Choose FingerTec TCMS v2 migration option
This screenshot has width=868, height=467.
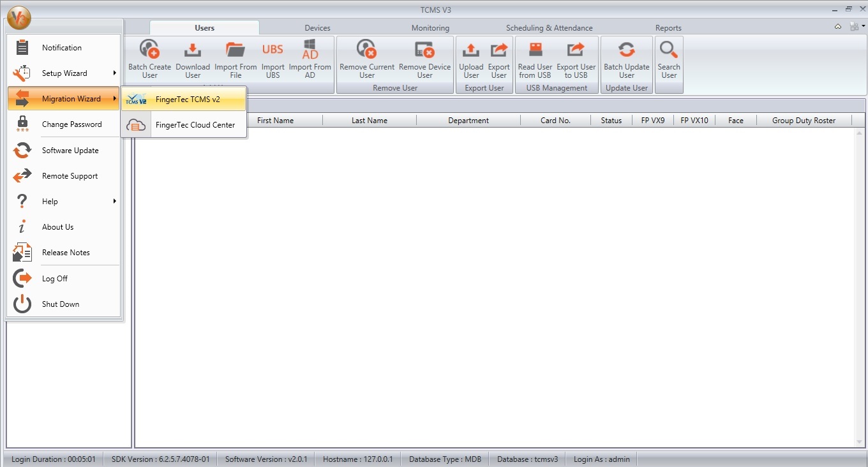click(x=184, y=100)
